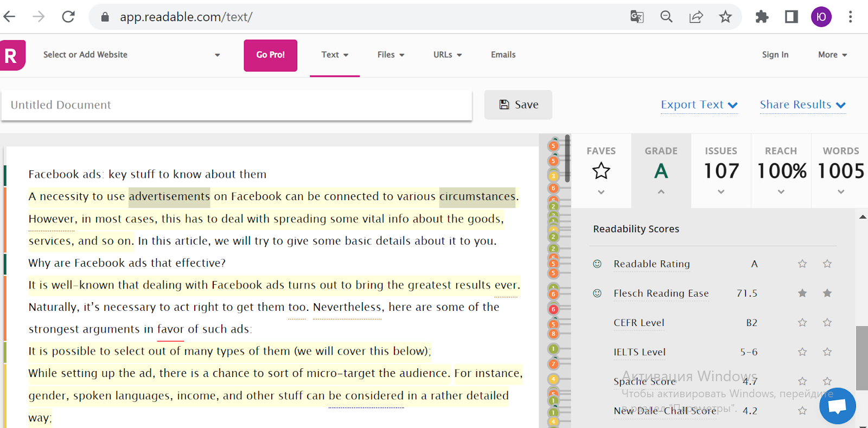
Task: Open the Files menu
Action: coord(391,55)
